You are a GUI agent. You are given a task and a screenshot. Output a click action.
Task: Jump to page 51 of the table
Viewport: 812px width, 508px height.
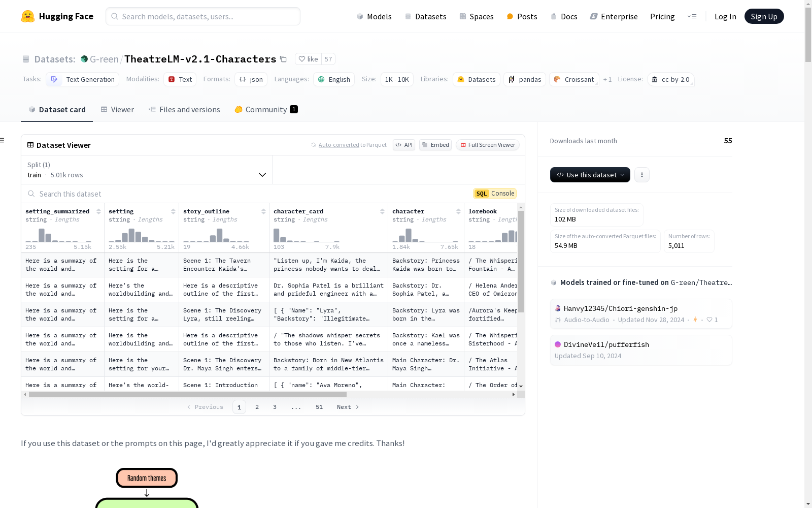(x=319, y=407)
